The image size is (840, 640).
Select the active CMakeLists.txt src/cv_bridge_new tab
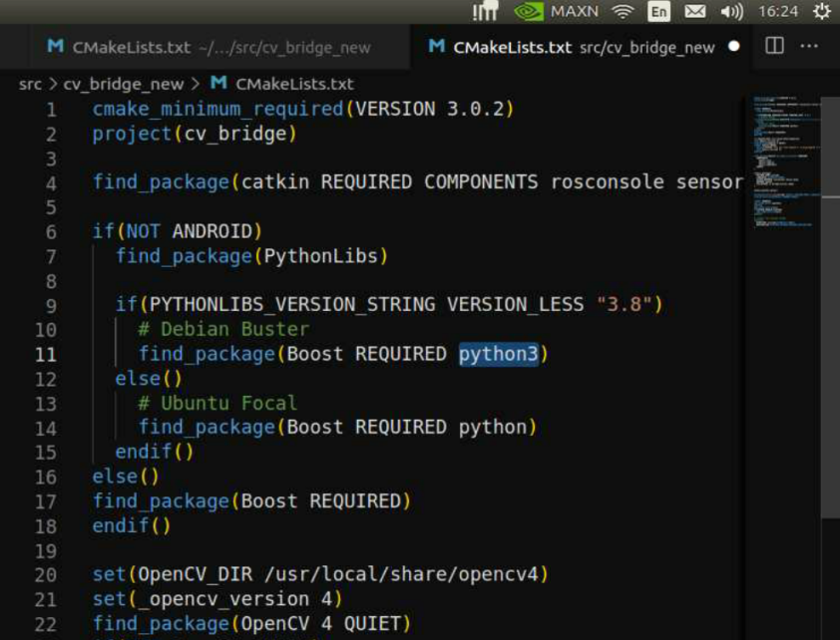(x=581, y=47)
